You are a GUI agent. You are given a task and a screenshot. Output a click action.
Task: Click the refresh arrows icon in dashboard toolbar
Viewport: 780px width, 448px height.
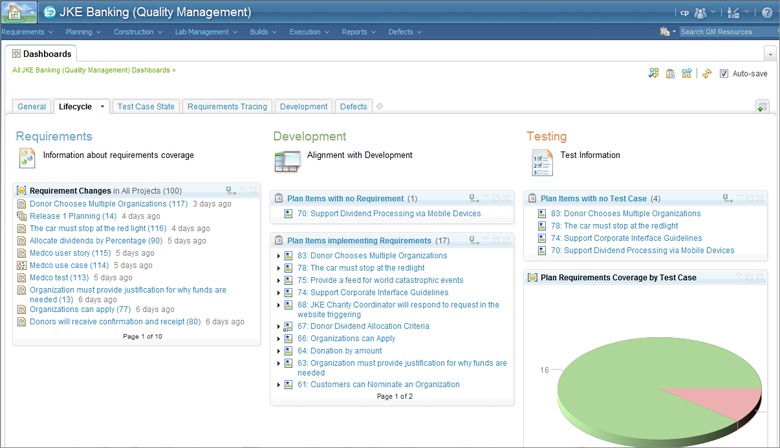[x=706, y=74]
